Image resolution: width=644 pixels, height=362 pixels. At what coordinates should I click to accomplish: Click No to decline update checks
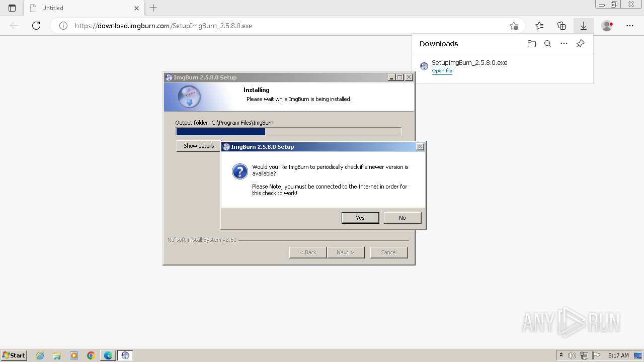402,218
